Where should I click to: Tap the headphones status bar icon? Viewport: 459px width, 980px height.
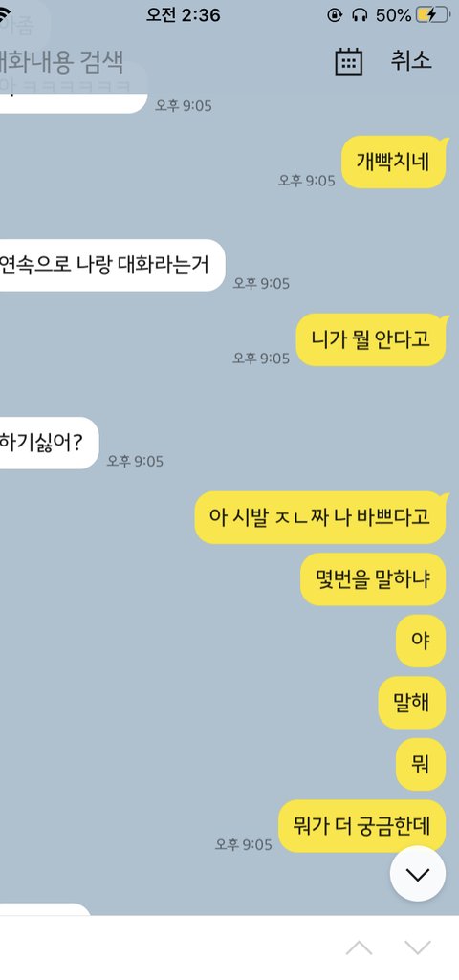point(360,15)
